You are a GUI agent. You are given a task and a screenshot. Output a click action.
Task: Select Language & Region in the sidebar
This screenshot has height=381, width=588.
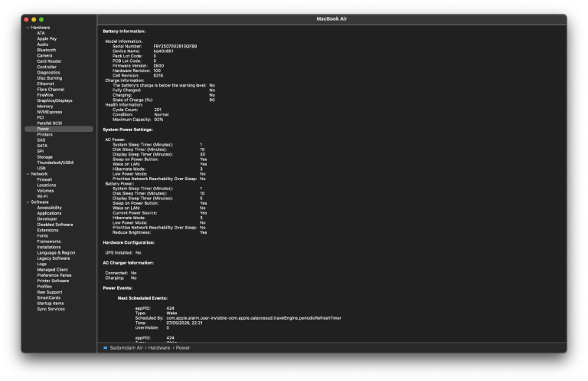(56, 253)
